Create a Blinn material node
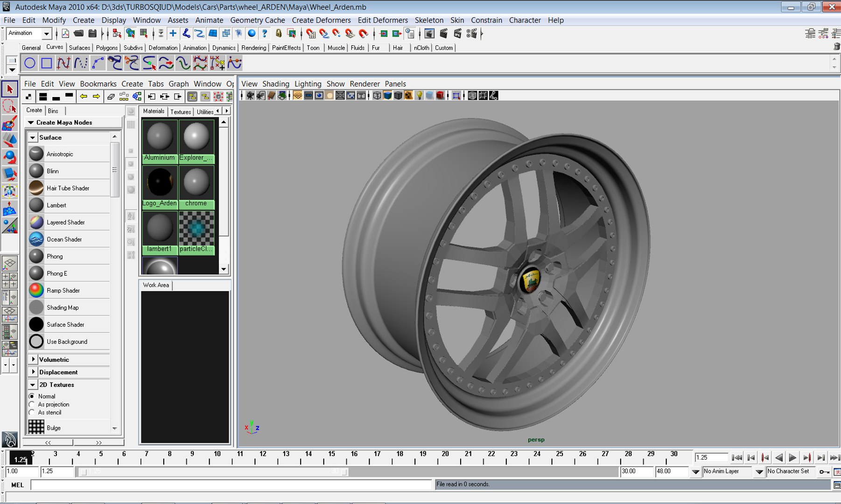The image size is (841, 504). tap(52, 171)
